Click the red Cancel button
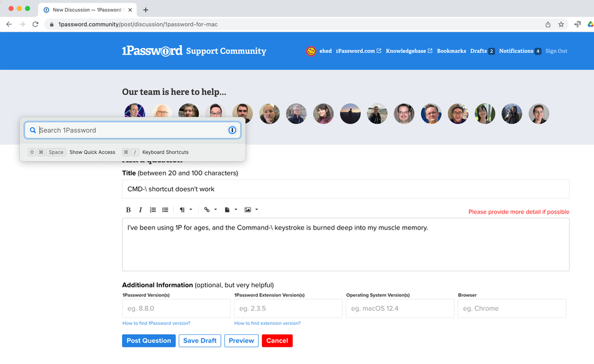The height and width of the screenshot is (364, 594). click(277, 341)
